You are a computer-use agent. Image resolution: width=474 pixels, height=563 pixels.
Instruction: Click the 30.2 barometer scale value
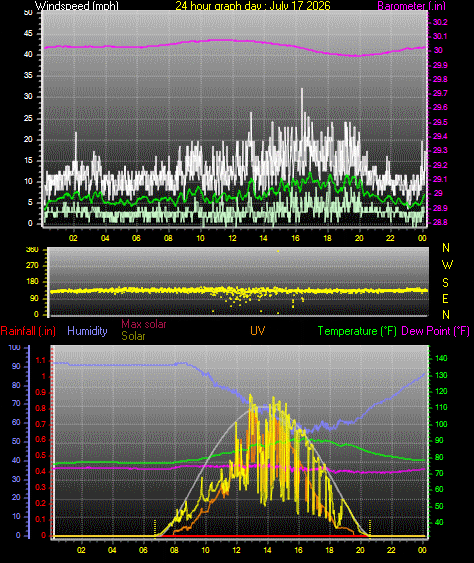[440, 22]
